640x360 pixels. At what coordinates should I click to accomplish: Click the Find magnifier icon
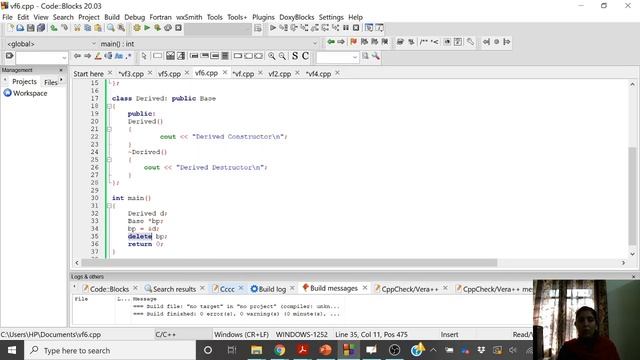click(x=111, y=28)
